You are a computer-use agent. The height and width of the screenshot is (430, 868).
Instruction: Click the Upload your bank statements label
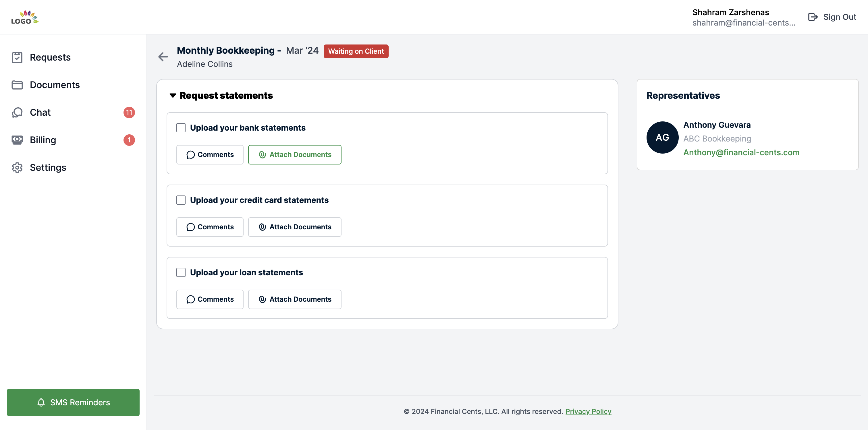click(x=248, y=128)
